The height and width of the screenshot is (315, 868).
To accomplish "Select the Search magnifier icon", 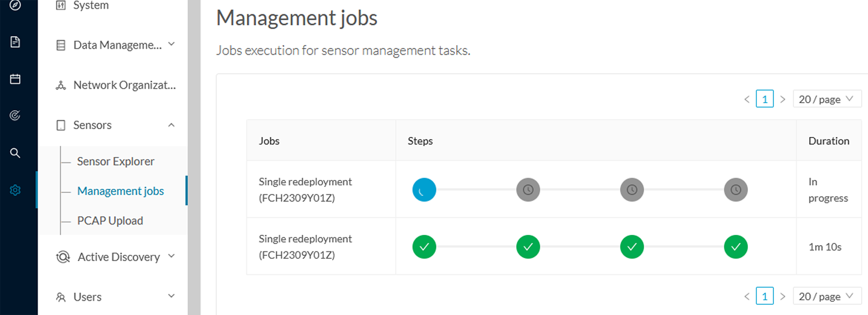I will [15, 153].
